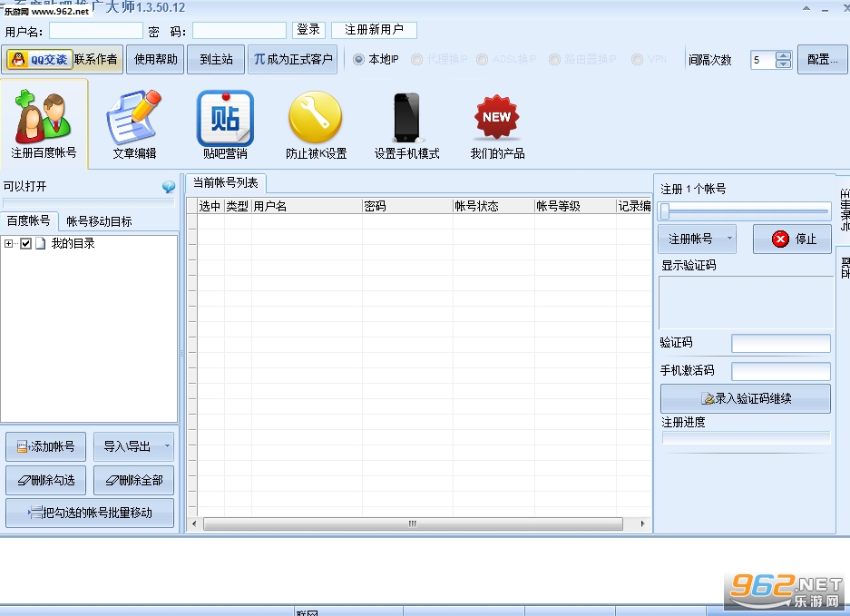The image size is (850, 616).
Task: Click the 用户名 input field
Action: click(96, 30)
